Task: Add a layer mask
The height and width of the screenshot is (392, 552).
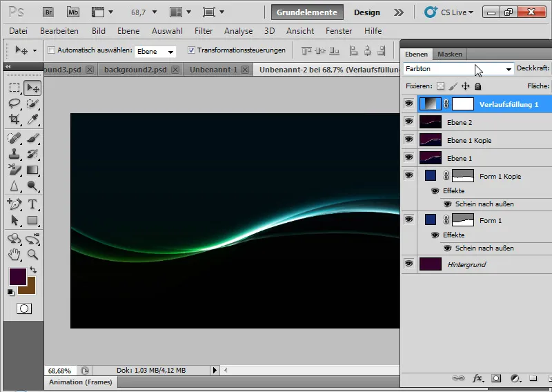Action: (496, 378)
